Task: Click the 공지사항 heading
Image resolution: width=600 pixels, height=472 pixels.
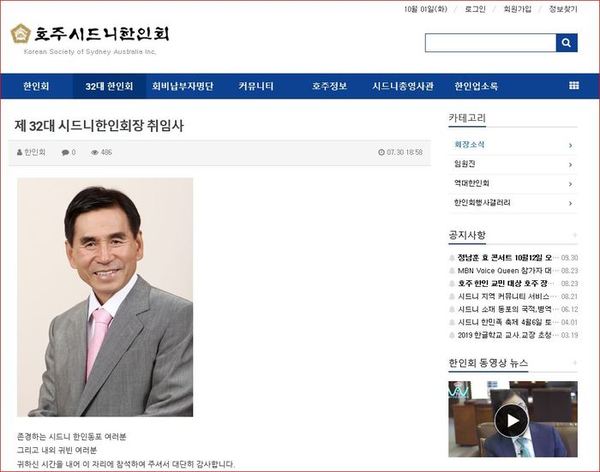Action: (x=467, y=235)
